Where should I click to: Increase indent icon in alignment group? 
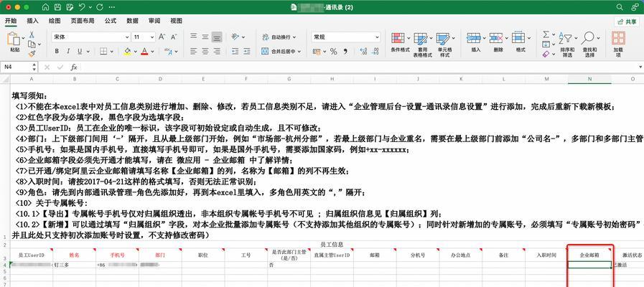point(247,52)
